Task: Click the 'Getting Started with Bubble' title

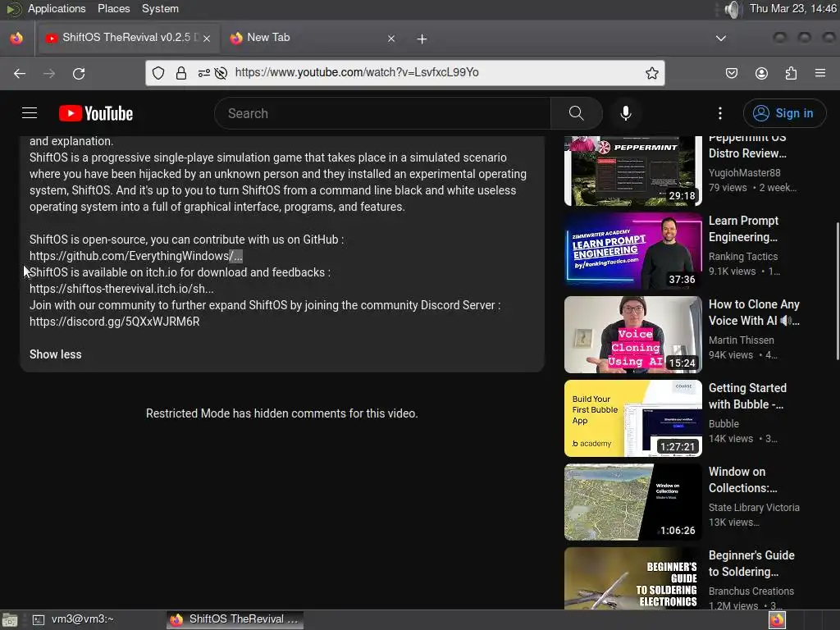Action: [x=747, y=396]
